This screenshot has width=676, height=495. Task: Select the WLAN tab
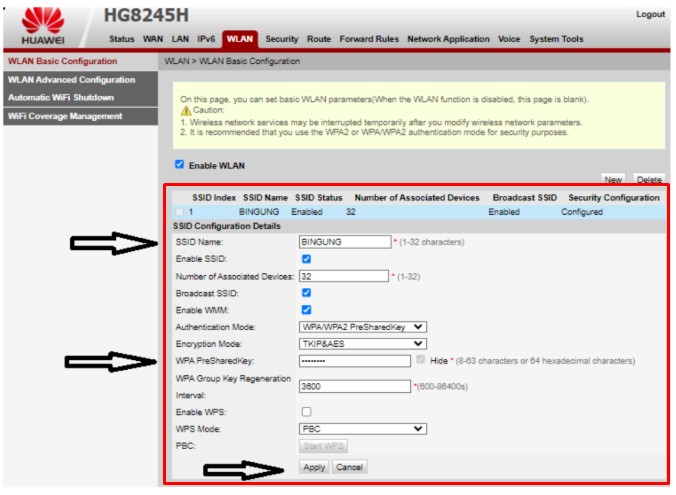[x=240, y=39]
